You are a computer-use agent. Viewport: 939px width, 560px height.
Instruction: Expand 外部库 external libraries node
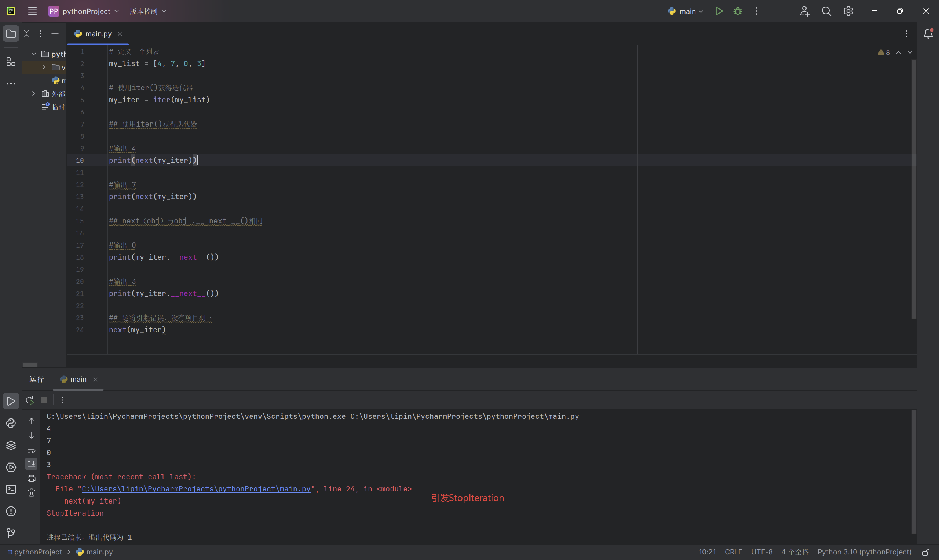coord(34,94)
